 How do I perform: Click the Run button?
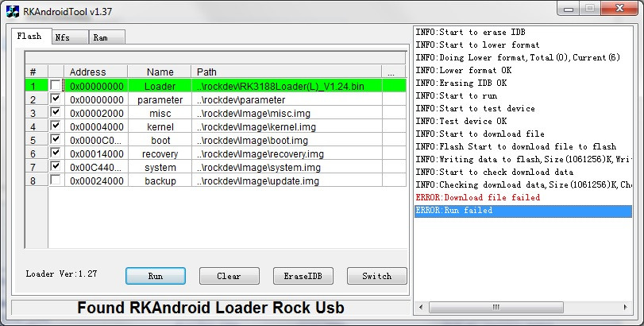point(156,276)
